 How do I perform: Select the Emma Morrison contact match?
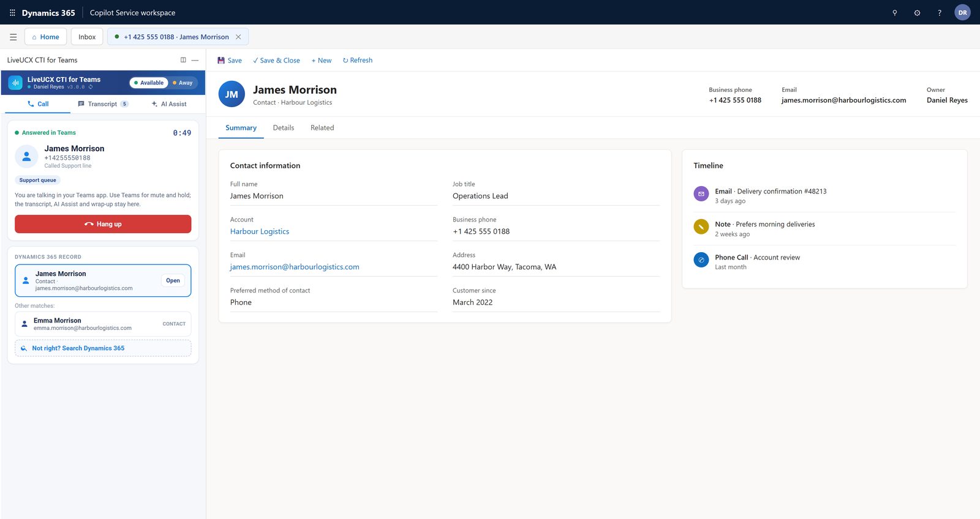pos(103,324)
